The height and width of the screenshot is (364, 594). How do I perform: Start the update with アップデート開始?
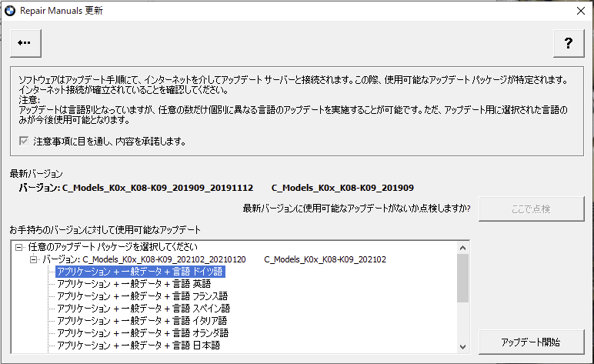click(531, 342)
